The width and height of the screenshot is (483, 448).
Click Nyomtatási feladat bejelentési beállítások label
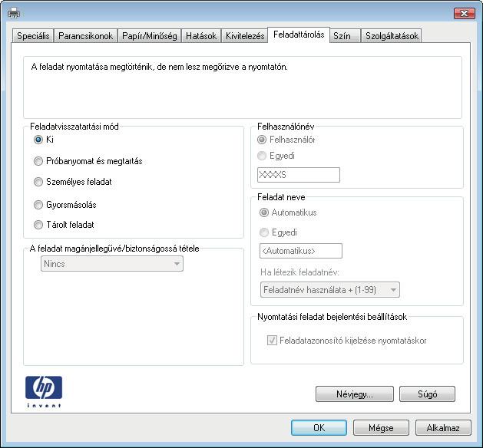pos(332,317)
